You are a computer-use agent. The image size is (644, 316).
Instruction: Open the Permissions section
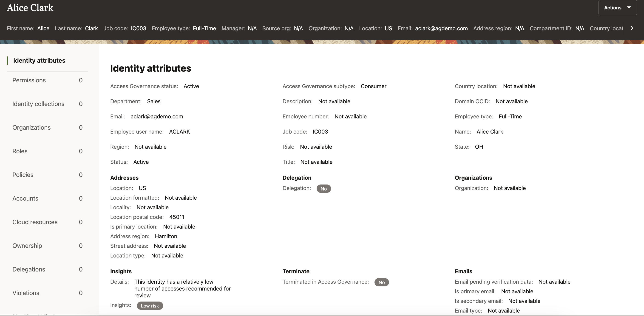29,80
